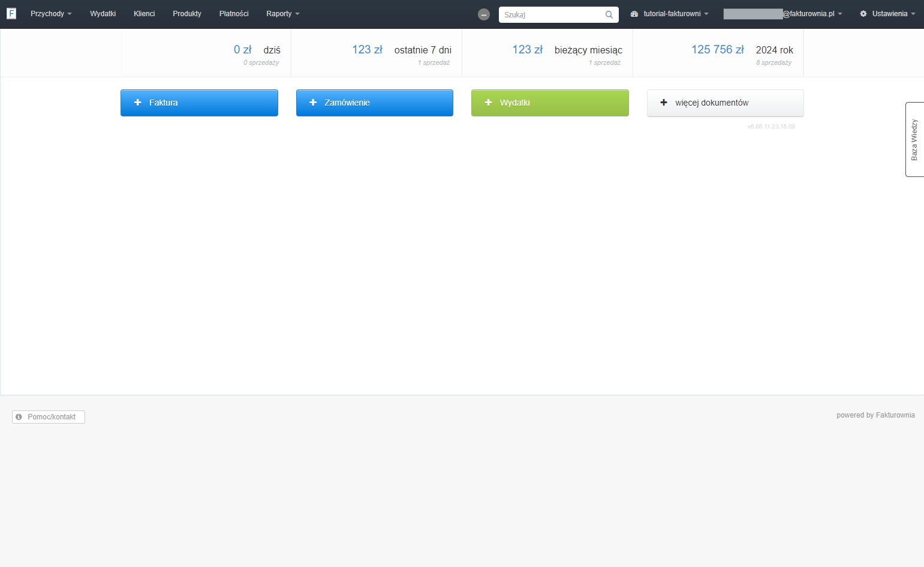
Task: Add new Wydatki with green button
Action: pyautogui.click(x=550, y=103)
